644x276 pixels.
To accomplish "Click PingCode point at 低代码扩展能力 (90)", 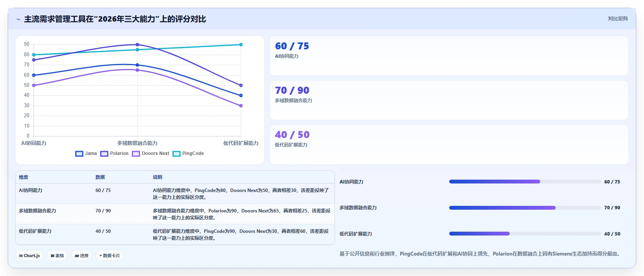I will [241, 45].
